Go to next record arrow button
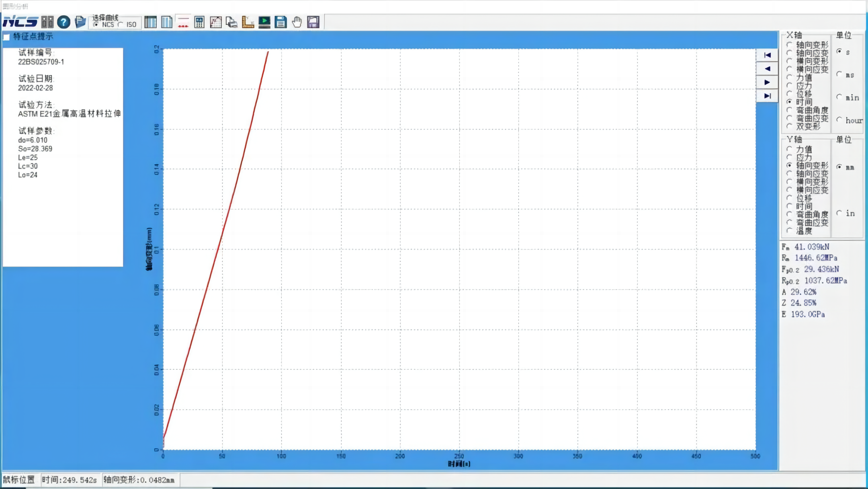The width and height of the screenshot is (868, 489). (767, 82)
